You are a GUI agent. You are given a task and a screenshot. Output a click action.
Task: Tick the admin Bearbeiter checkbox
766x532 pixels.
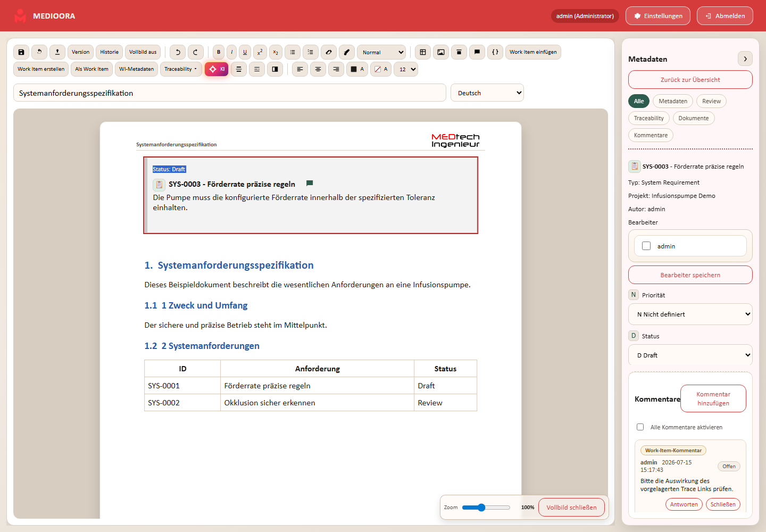click(646, 246)
